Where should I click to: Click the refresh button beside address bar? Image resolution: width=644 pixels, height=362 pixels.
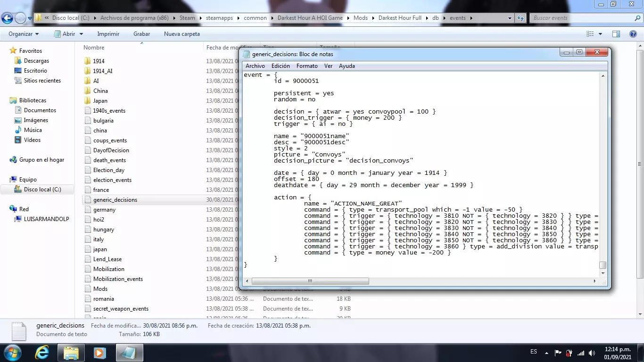click(x=520, y=18)
